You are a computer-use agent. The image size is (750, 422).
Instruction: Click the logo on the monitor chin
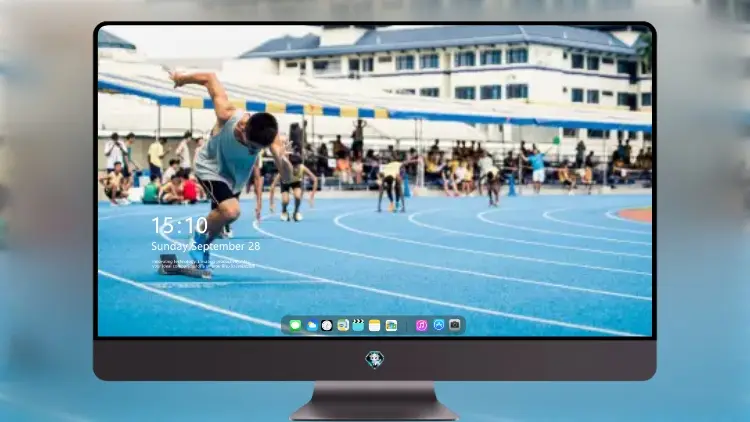[x=375, y=359]
